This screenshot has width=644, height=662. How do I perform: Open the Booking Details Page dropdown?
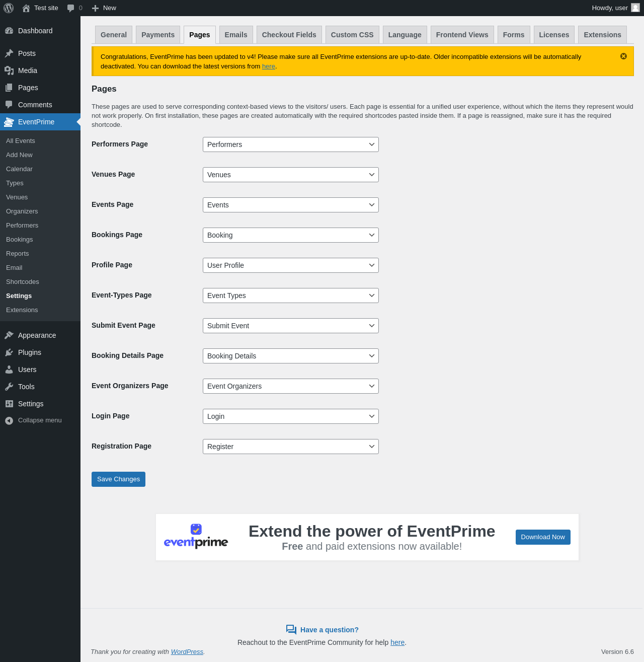pos(291,356)
